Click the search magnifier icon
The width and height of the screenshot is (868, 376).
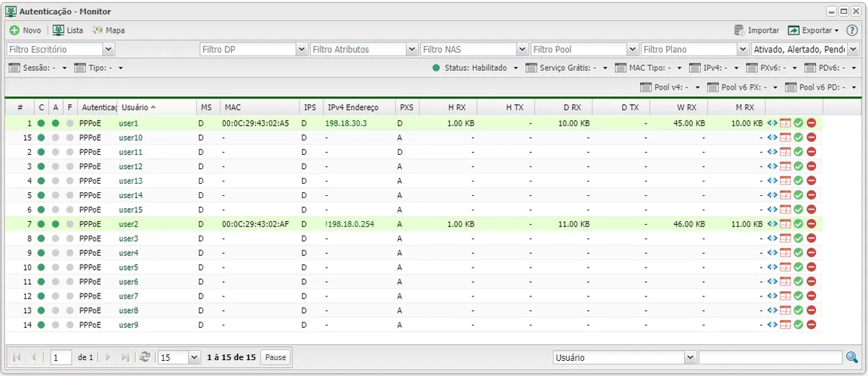pyautogui.click(x=851, y=357)
